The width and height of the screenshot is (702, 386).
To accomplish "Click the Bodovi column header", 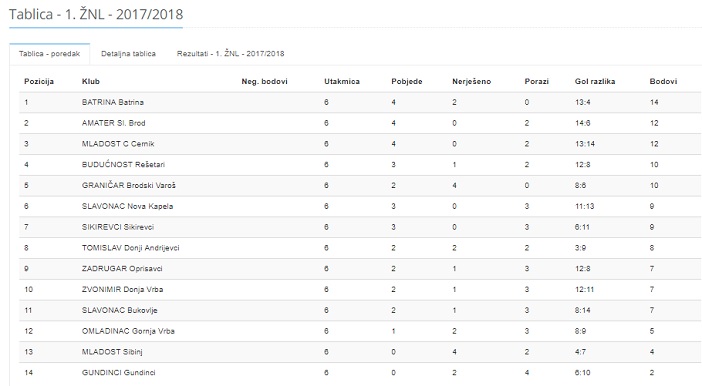I will coord(663,81).
